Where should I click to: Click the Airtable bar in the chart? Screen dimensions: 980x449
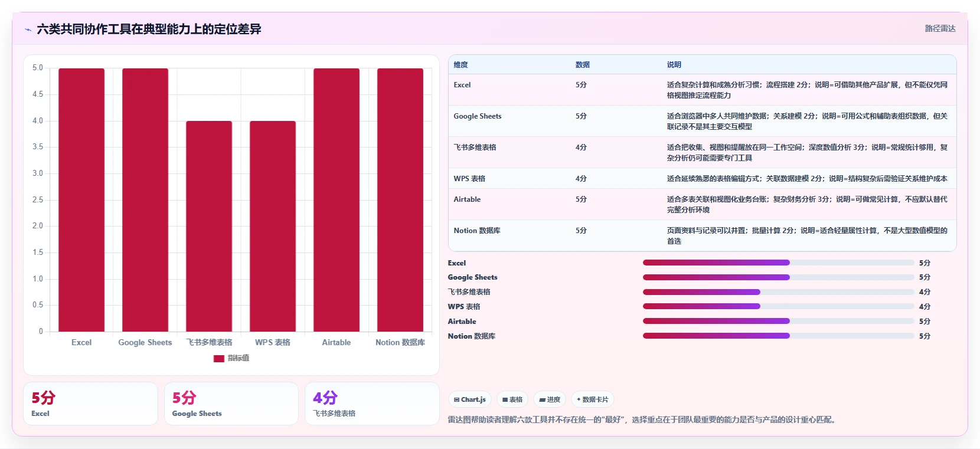click(x=337, y=200)
